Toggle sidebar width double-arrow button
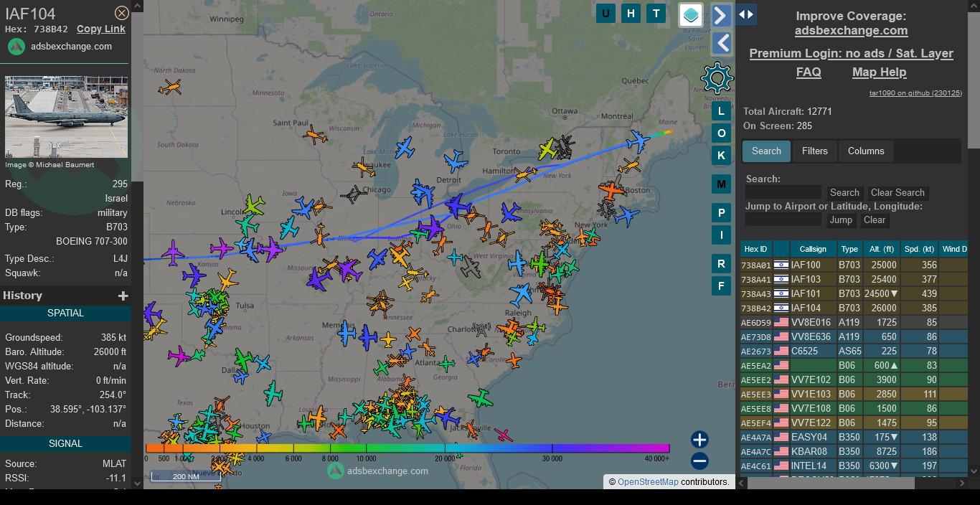 (746, 14)
